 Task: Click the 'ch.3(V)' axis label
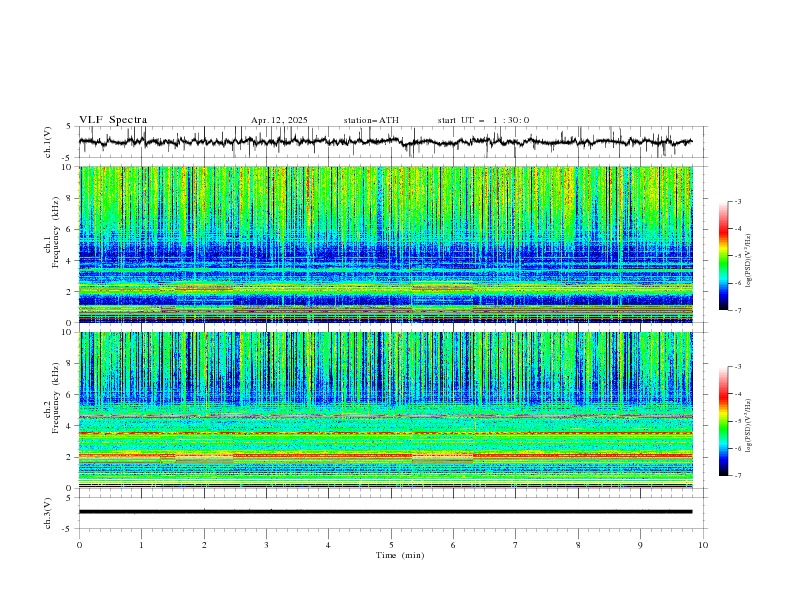(x=48, y=513)
